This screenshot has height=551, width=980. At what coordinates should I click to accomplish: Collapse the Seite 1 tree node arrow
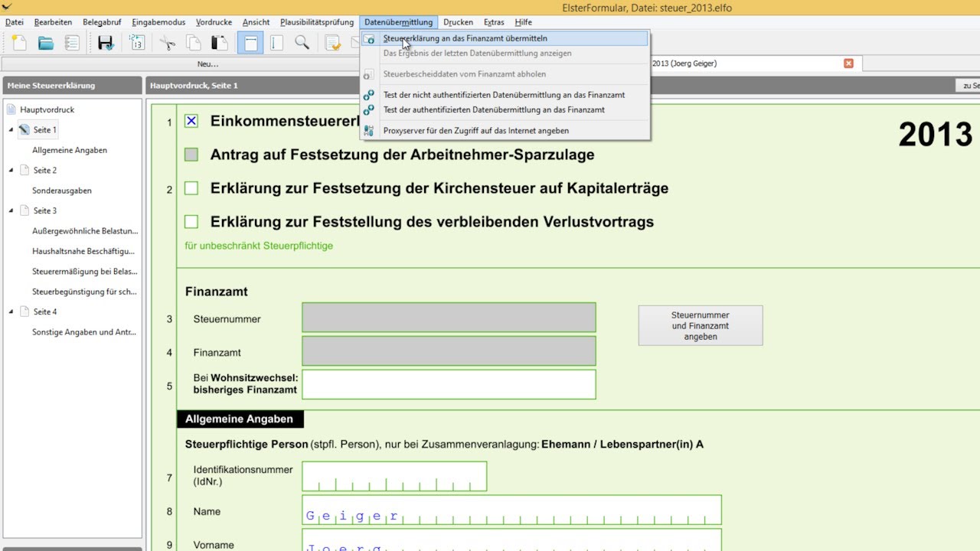pyautogui.click(x=11, y=130)
